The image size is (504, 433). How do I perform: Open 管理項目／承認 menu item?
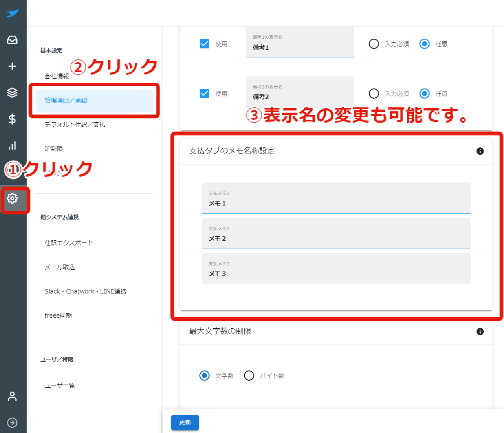(94, 100)
